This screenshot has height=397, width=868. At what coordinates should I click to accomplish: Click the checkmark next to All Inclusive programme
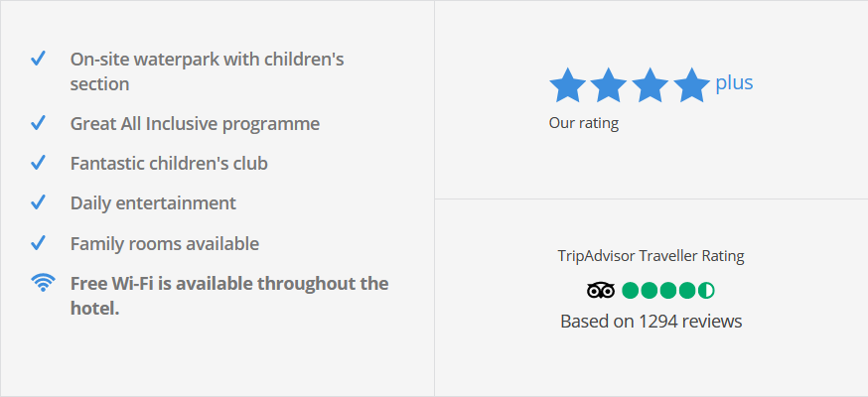(x=39, y=124)
